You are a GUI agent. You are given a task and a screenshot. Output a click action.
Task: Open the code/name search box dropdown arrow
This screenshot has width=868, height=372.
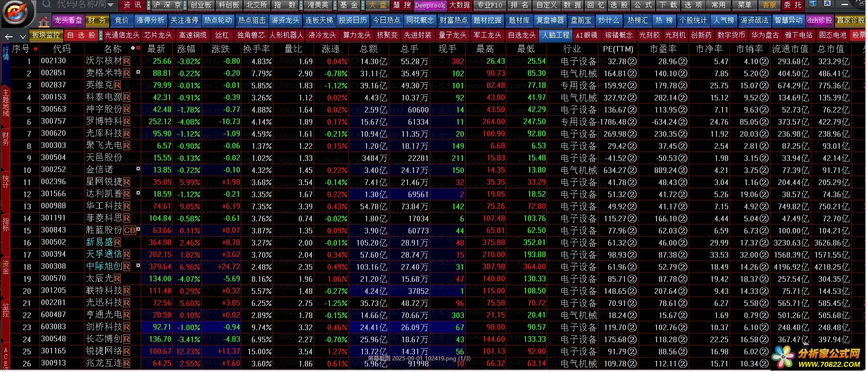(x=111, y=5)
